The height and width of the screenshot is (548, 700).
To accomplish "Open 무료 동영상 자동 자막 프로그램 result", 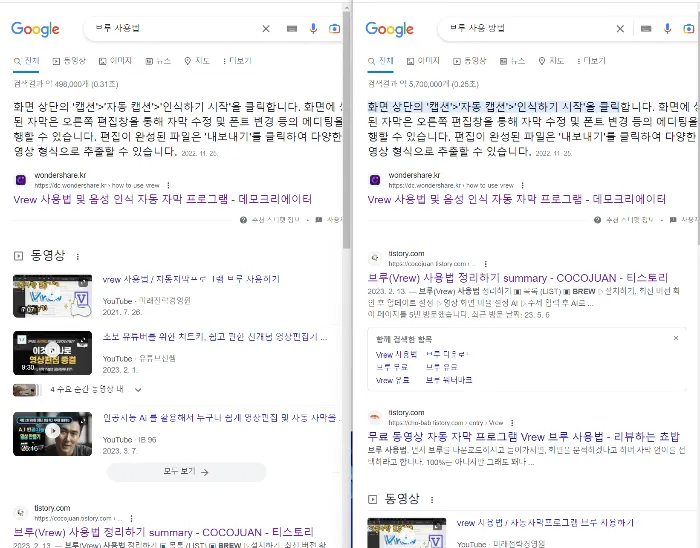I will [523, 436].
